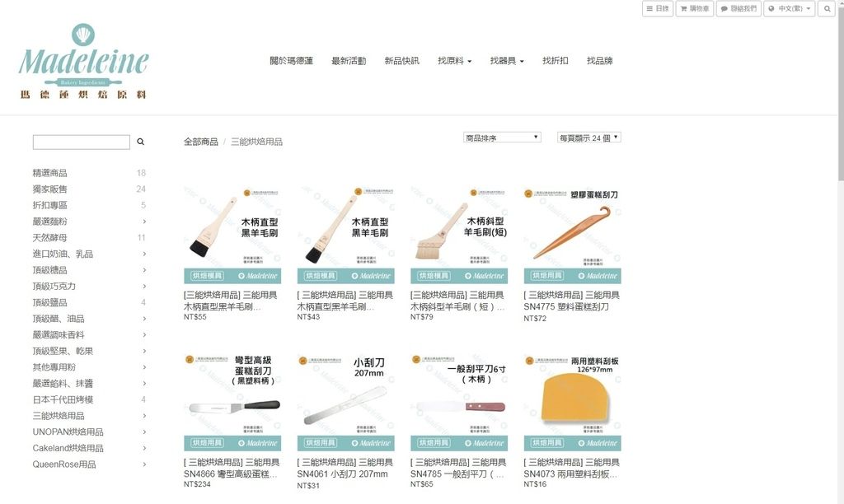This screenshot has height=504, width=844.
Task: Open 找品牌 nav item
Action: tap(600, 61)
